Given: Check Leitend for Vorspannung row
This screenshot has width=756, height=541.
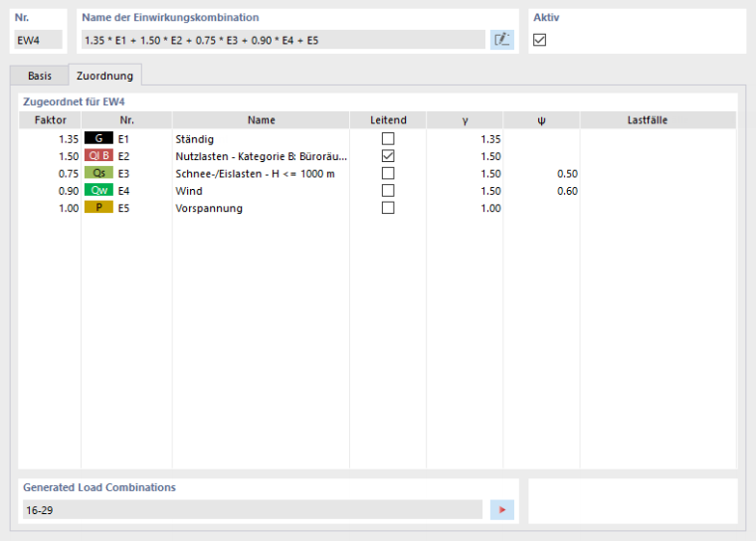Looking at the screenshot, I should click(388, 208).
